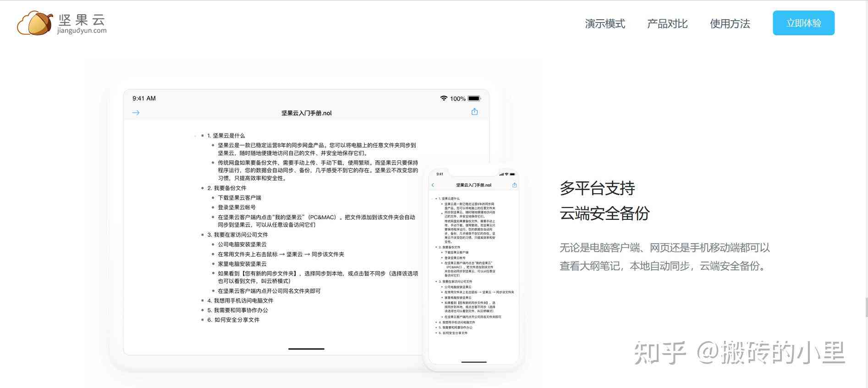Image resolution: width=868 pixels, height=388 pixels.
Task: Click the 立即体验 button
Action: pos(803,23)
